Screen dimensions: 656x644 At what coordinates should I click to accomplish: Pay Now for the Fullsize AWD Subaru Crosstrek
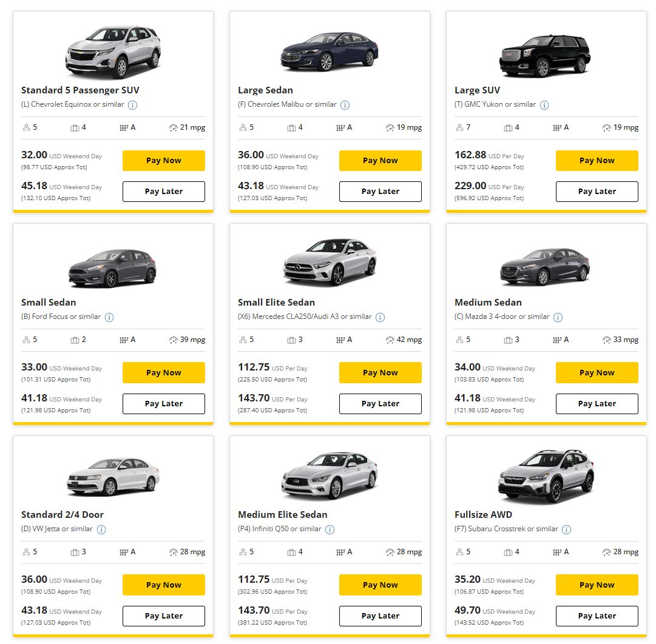[597, 585]
